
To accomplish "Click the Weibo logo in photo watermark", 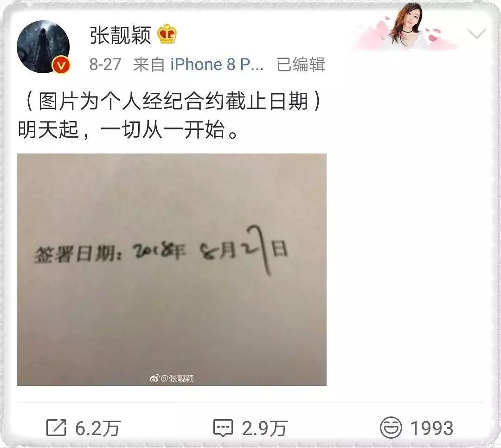I will (154, 378).
